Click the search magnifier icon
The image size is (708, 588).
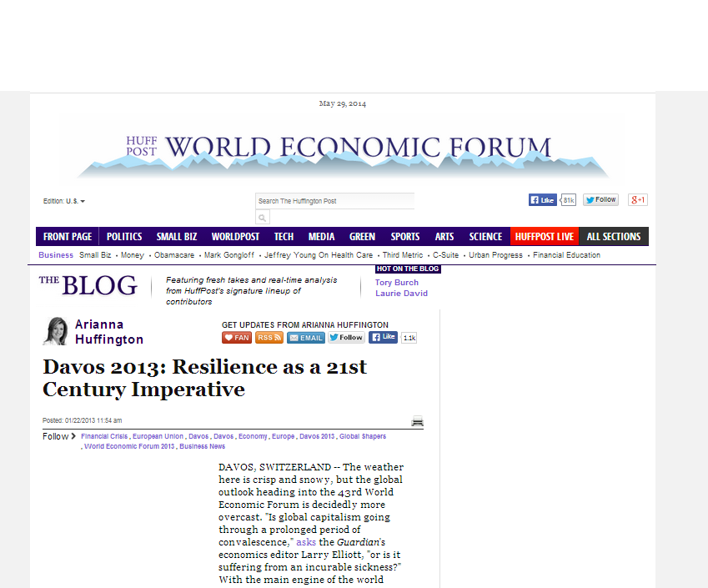pos(263,218)
